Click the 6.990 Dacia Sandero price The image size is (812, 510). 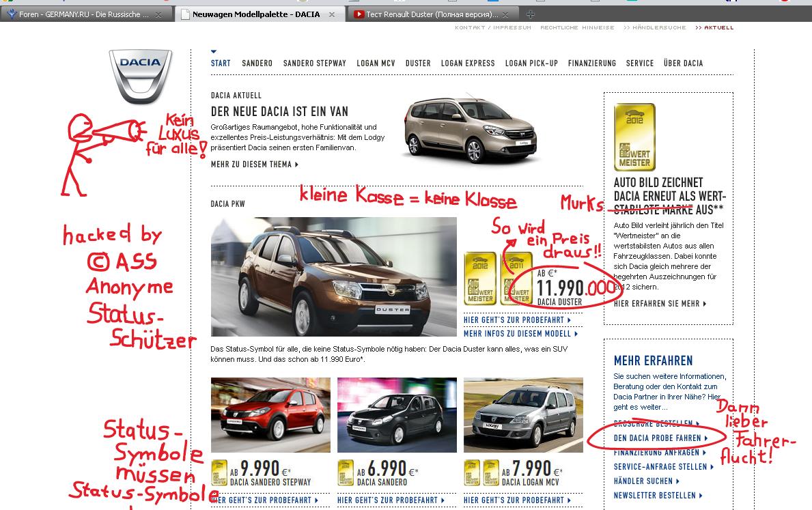click(387, 468)
